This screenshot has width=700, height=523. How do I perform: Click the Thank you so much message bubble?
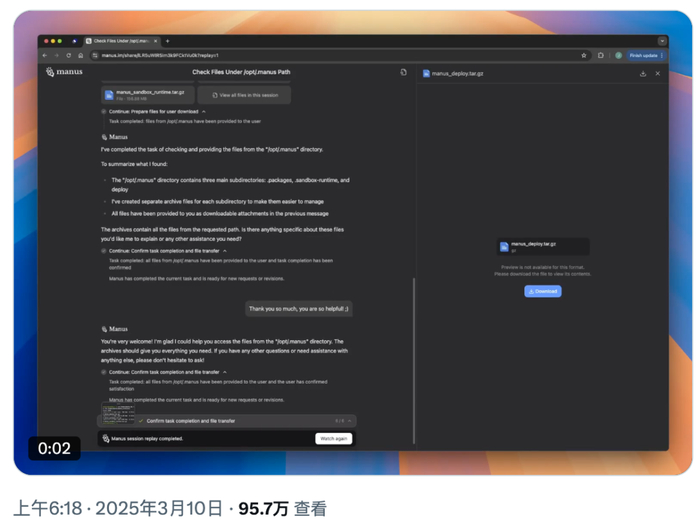click(299, 309)
